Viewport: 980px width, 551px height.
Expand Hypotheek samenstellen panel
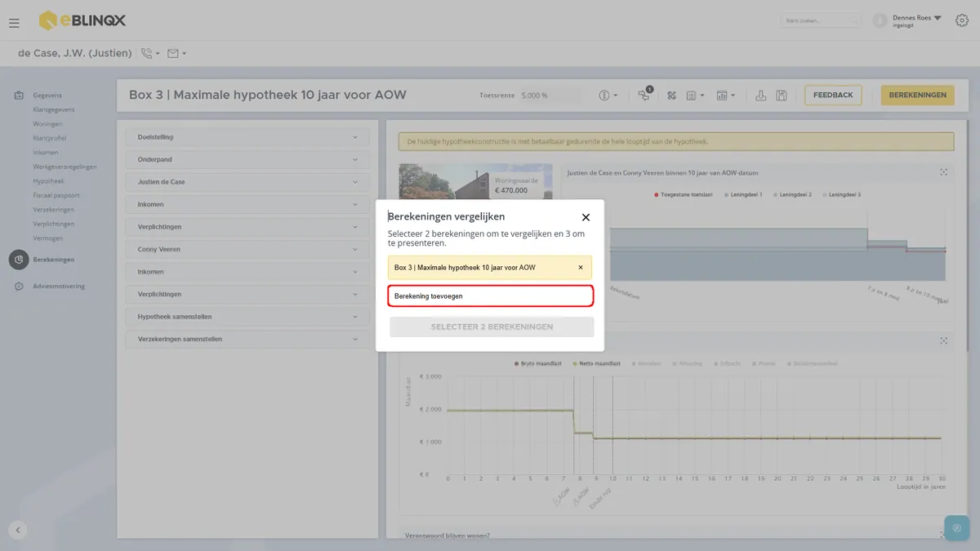(247, 317)
